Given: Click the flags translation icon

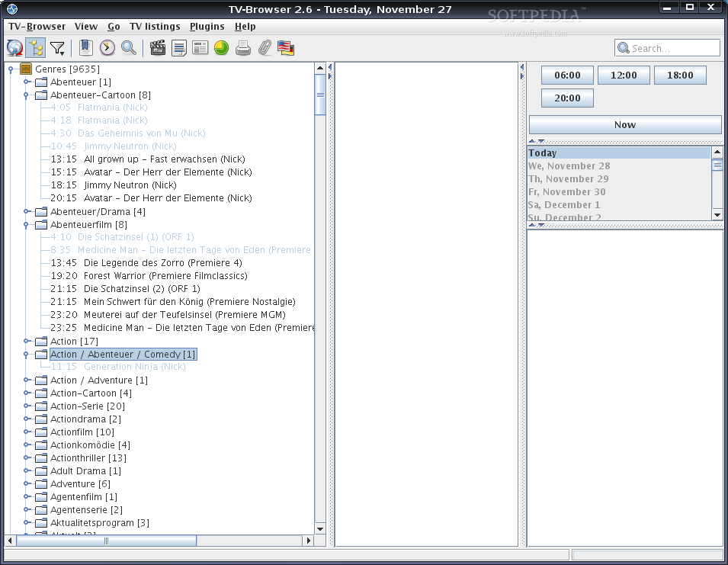Looking at the screenshot, I should click(x=286, y=48).
